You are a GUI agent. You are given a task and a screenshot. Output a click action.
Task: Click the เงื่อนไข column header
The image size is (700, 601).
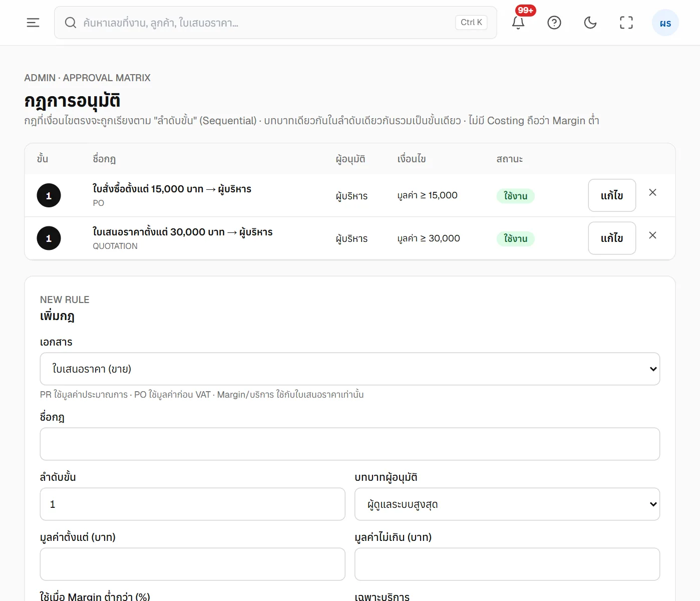coord(412,159)
